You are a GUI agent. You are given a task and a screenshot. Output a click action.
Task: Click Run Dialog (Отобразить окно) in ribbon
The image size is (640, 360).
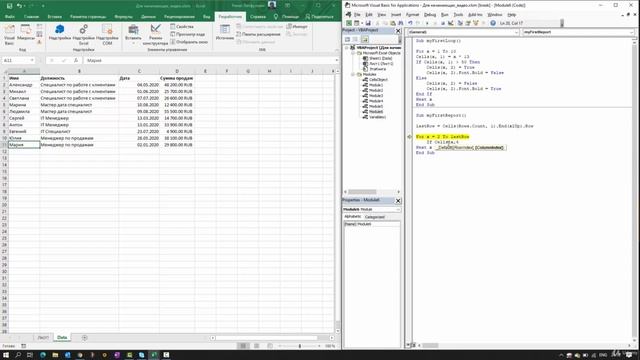point(189,42)
